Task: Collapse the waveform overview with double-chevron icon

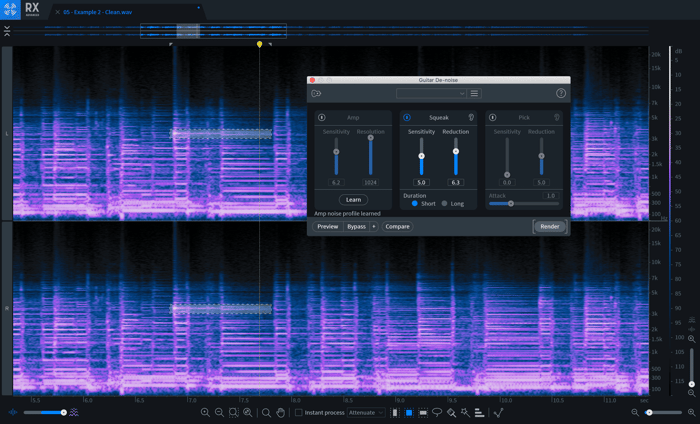Action: click(x=7, y=31)
